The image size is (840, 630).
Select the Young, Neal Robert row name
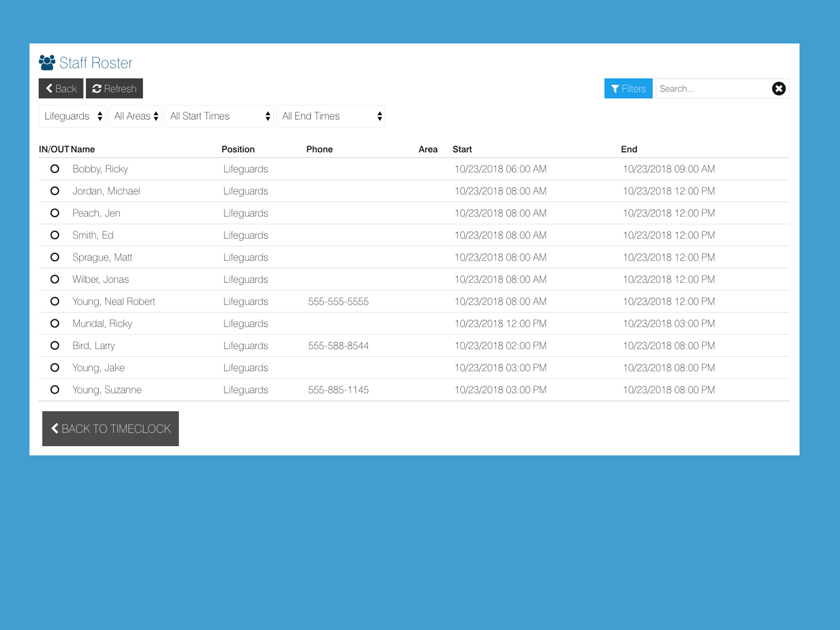(113, 301)
